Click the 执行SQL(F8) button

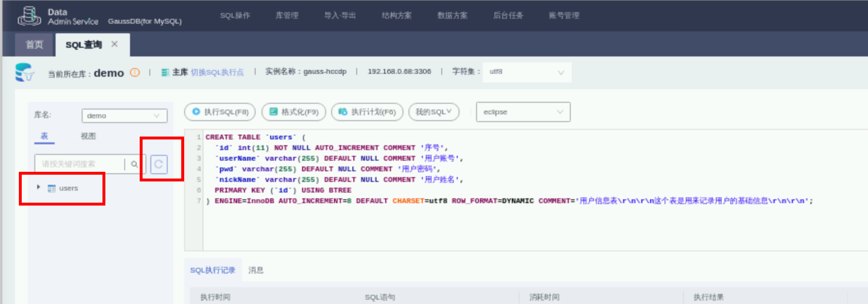pos(220,112)
